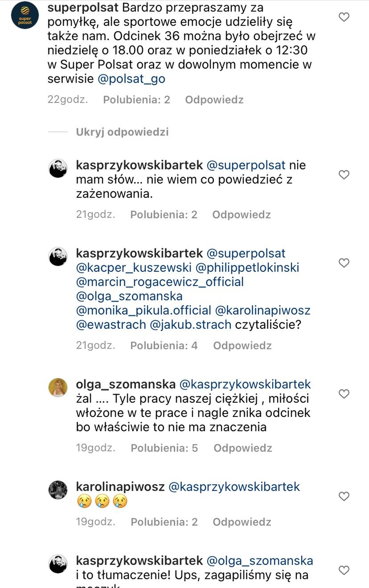Open karolinapiwosz's profile avatar
Image resolution: width=369 pixels, height=588 pixels.
coord(58,490)
